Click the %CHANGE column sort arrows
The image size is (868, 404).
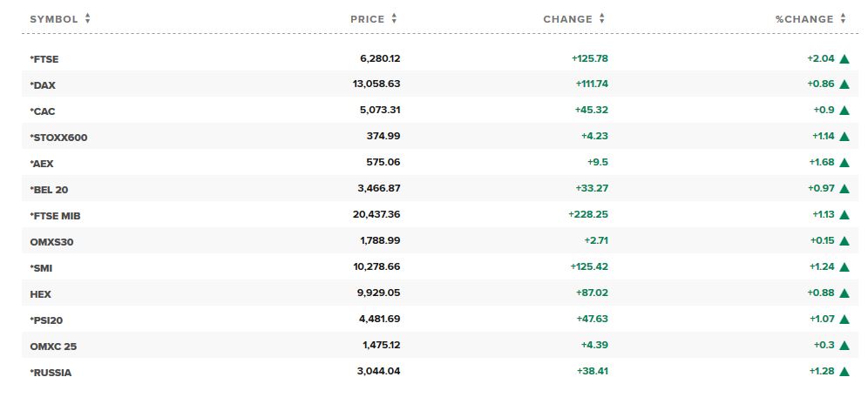point(843,19)
